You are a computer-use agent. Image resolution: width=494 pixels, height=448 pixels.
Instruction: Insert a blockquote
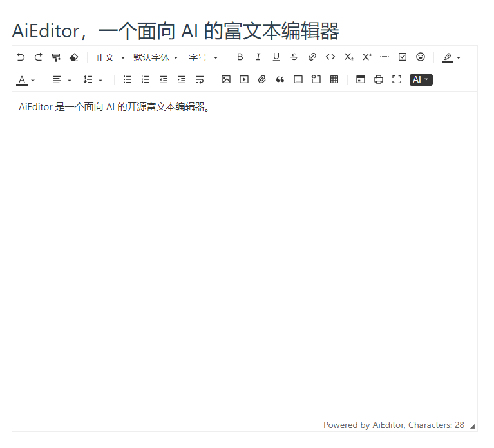click(280, 79)
